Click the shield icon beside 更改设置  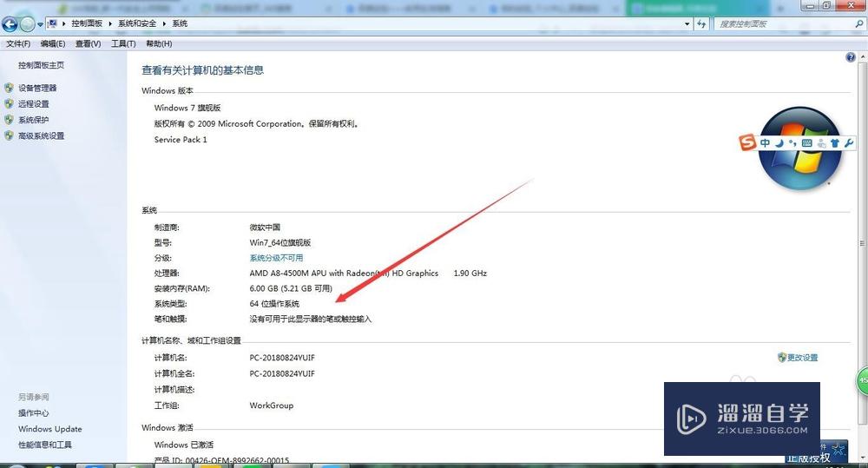782,357
